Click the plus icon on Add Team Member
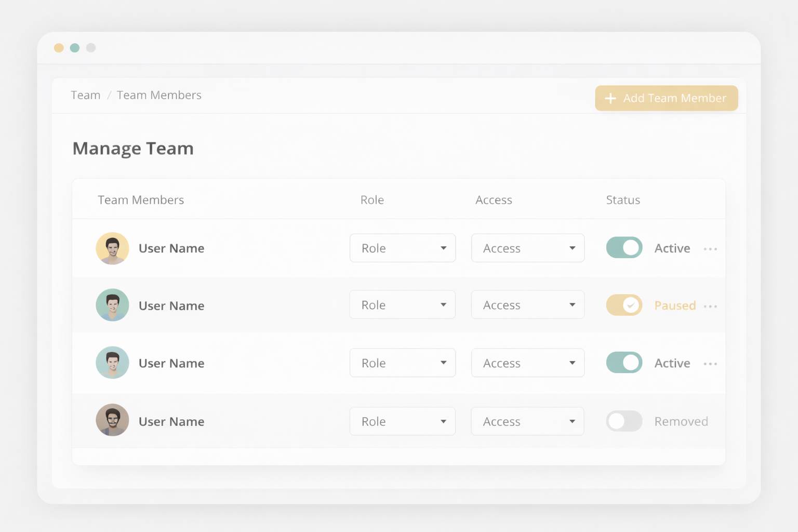Screen dimensions: 798x532 click(x=610, y=98)
